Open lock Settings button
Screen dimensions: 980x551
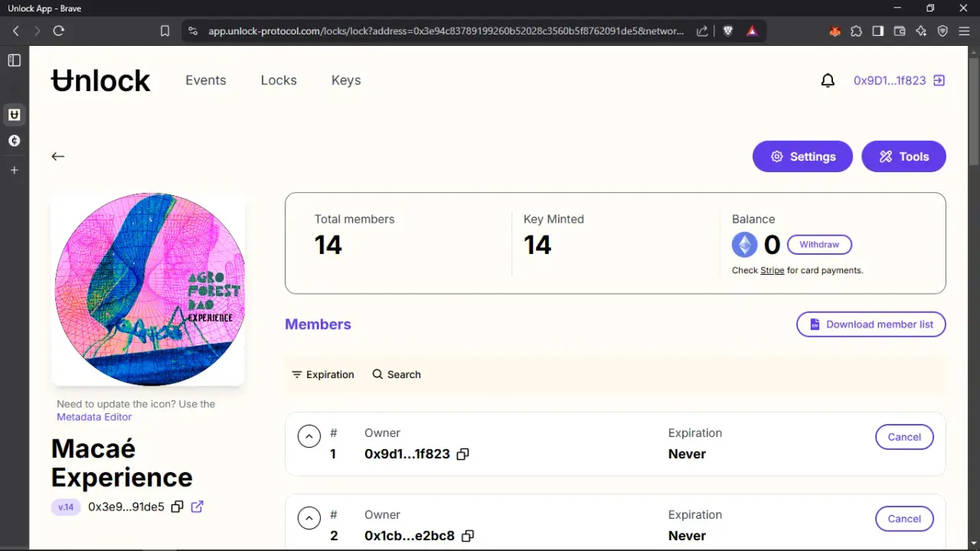coord(802,156)
